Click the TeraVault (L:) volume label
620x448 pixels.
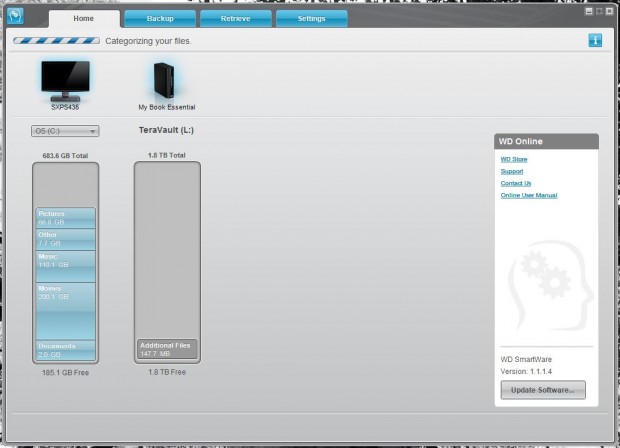tap(166, 130)
